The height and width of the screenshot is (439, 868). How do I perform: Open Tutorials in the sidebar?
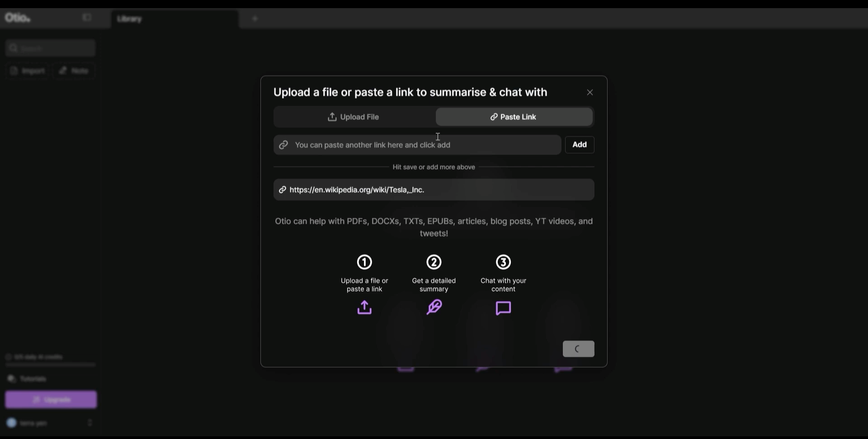pyautogui.click(x=27, y=379)
